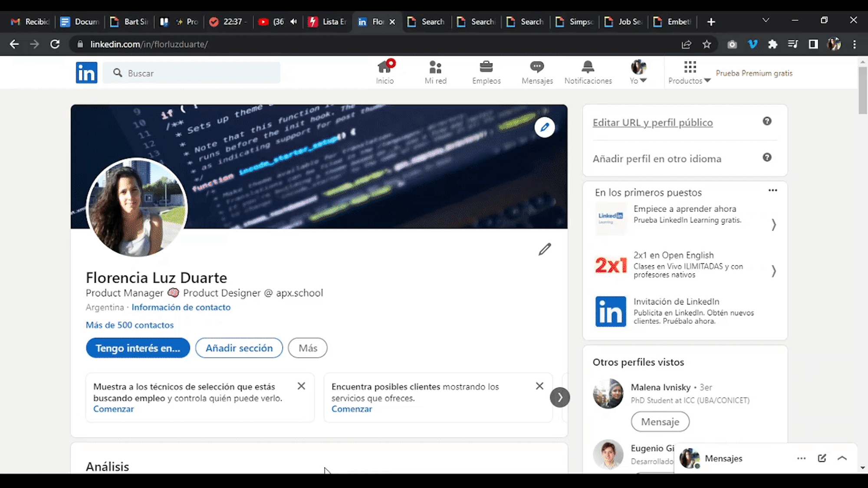Viewport: 868px width, 488px height.
Task: Mute audio on the YouTube tab
Action: [x=294, y=22]
